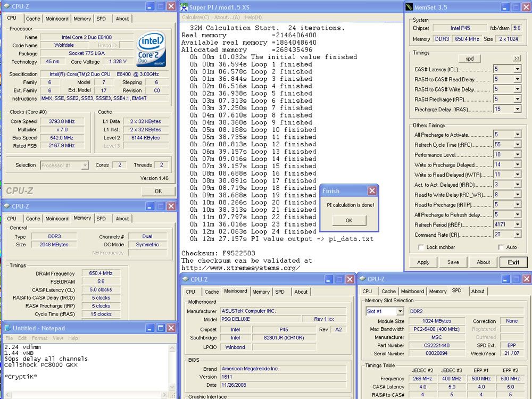Open the Processor #1 selection dropdown

85,165
